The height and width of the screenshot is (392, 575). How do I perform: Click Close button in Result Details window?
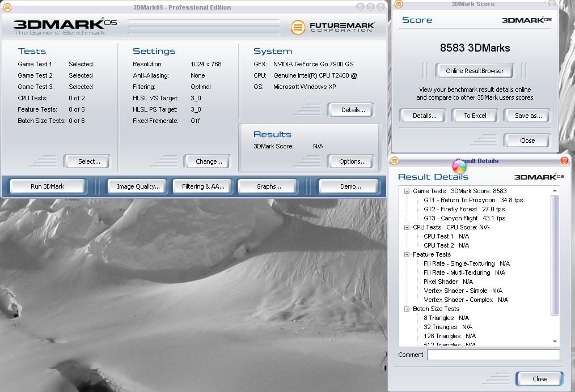540,379
